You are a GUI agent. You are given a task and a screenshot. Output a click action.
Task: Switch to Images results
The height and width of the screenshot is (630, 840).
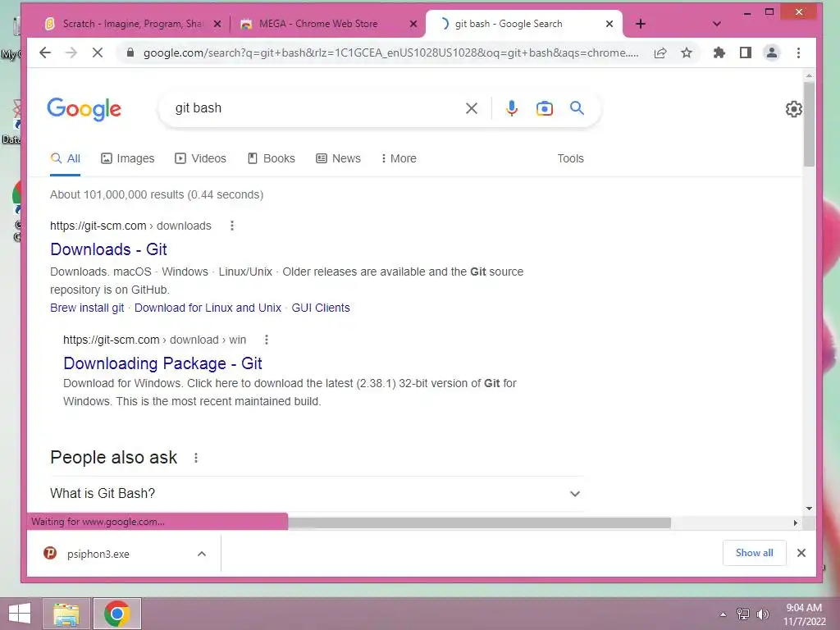(127, 158)
